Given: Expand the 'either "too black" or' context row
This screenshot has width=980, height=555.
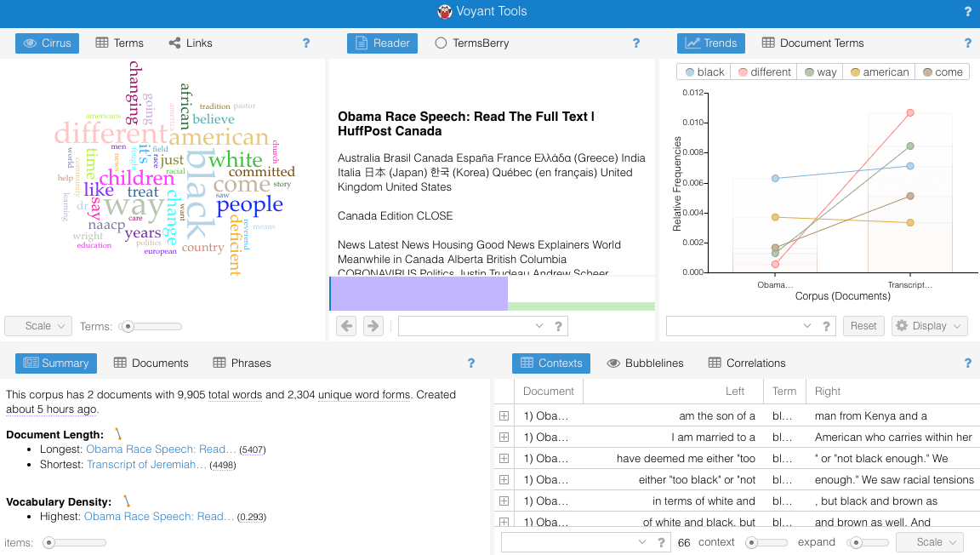Looking at the screenshot, I should [504, 480].
